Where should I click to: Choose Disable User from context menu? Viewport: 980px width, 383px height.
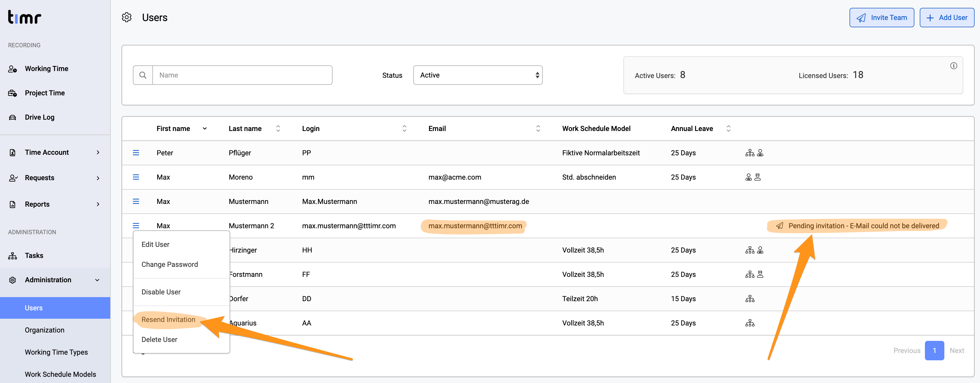161,292
